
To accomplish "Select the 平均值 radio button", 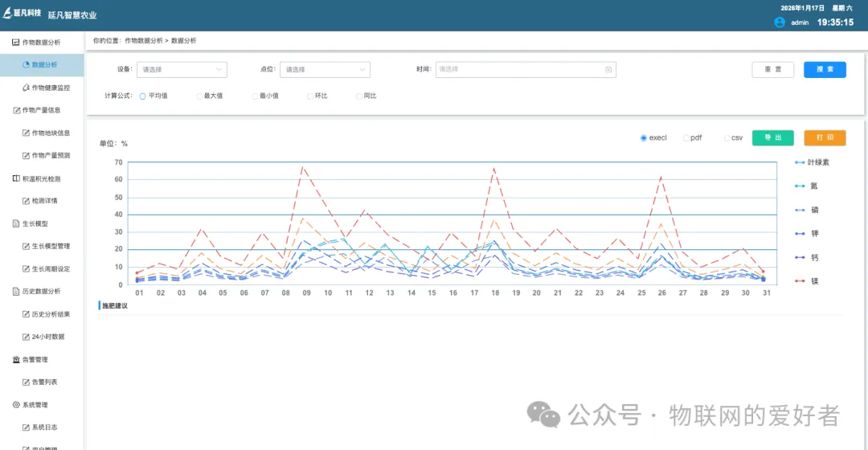I will tap(142, 96).
